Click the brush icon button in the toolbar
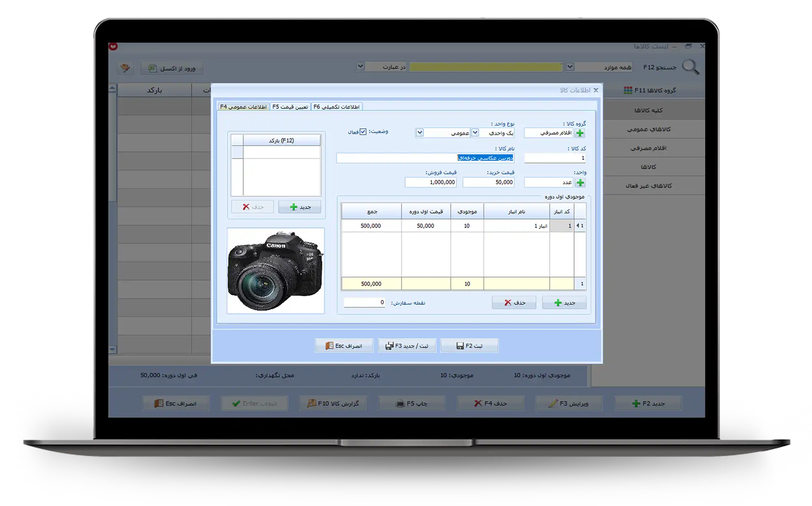The width and height of the screenshot is (812, 506). (x=125, y=68)
